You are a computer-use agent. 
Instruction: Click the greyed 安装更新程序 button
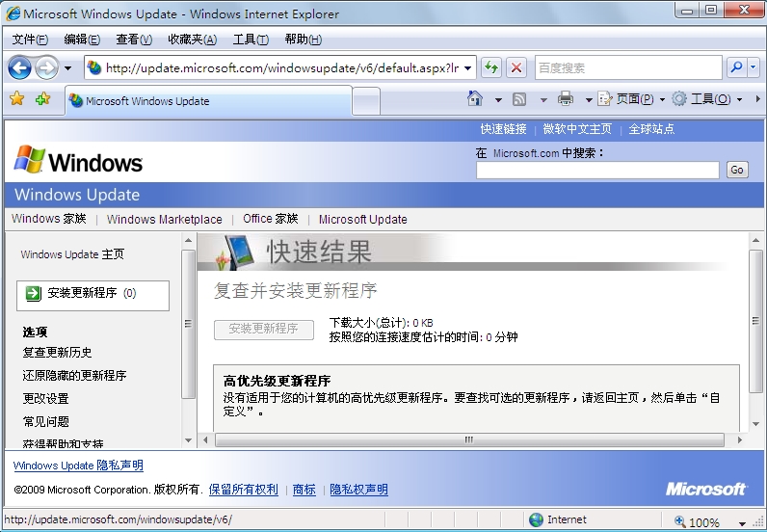click(264, 330)
